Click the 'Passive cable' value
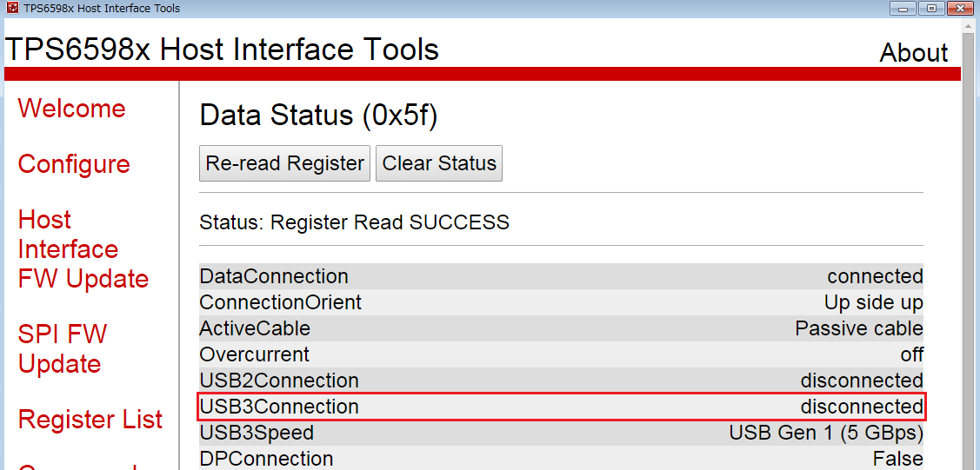Screen dimensions: 980x470 pyautogui.click(x=859, y=328)
